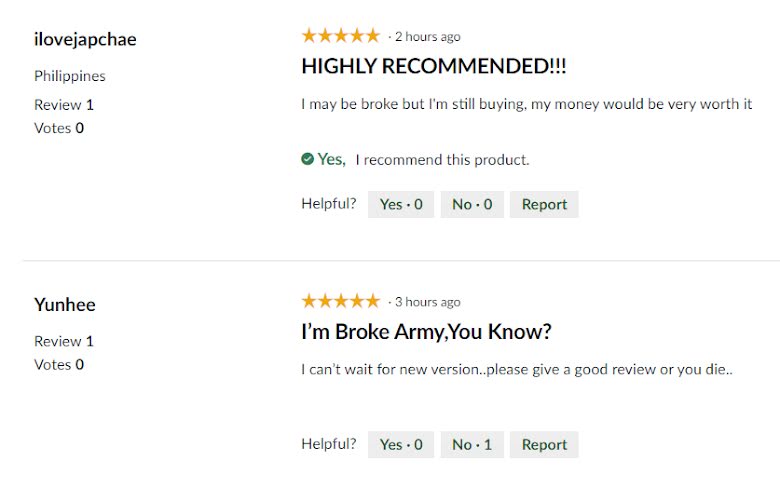Image resolution: width=780 pixels, height=488 pixels.
Task: Click 'I recommend this product' text
Action: (x=442, y=160)
